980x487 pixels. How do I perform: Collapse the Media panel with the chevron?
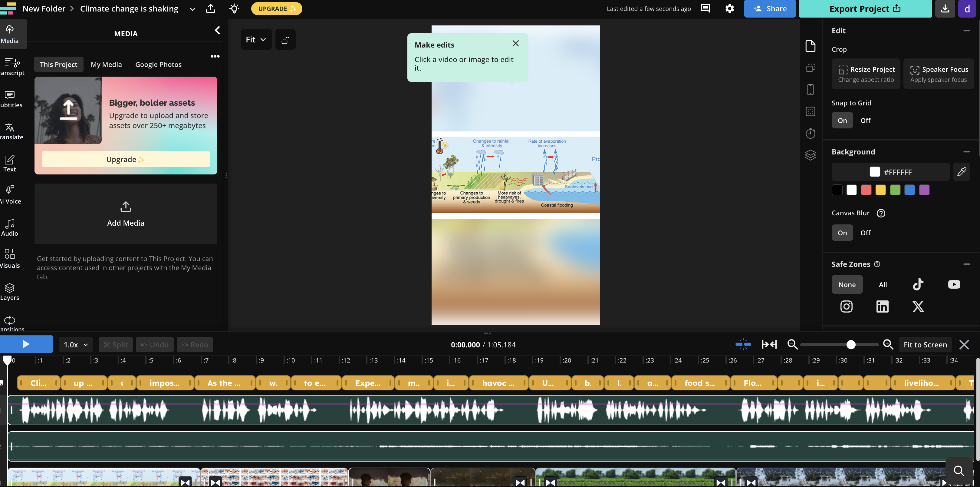(217, 30)
